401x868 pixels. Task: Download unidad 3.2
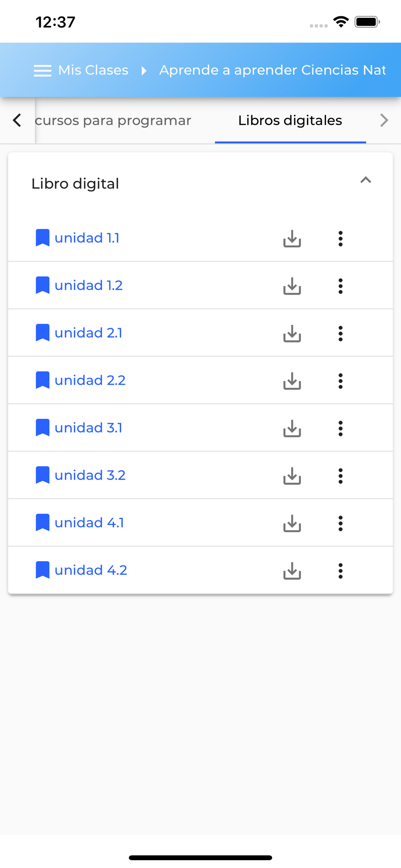click(x=292, y=476)
